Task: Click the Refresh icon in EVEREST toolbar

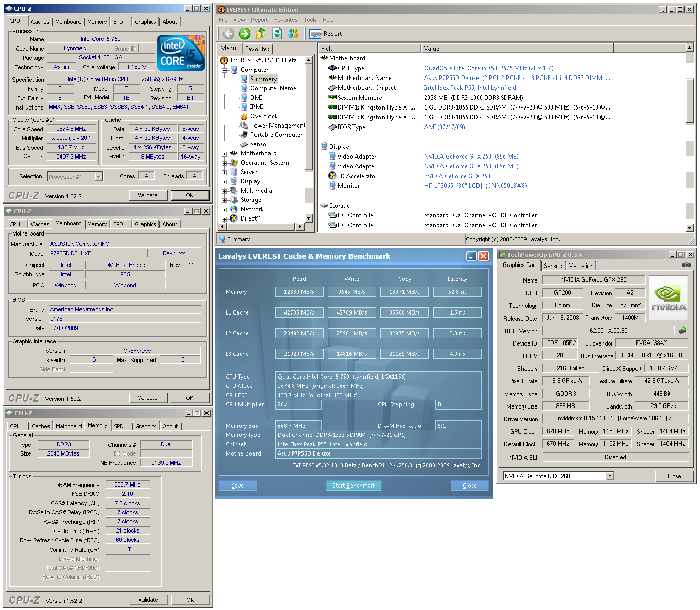Action: pos(277,34)
